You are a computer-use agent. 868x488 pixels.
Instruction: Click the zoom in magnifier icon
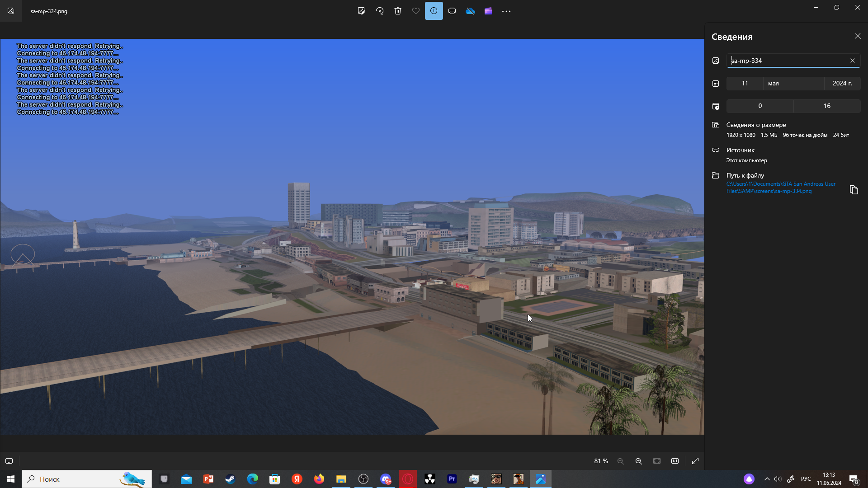[x=638, y=461]
